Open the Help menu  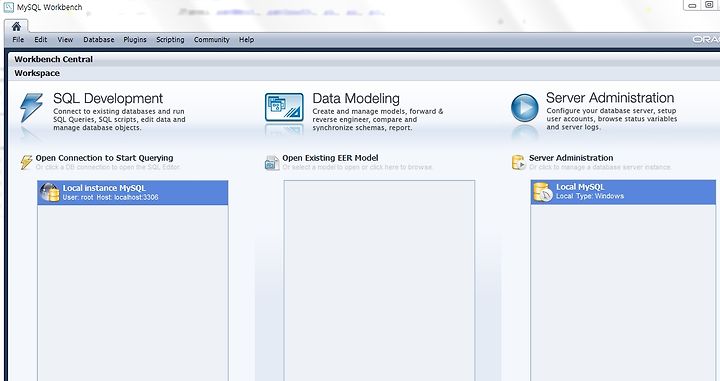coord(247,39)
